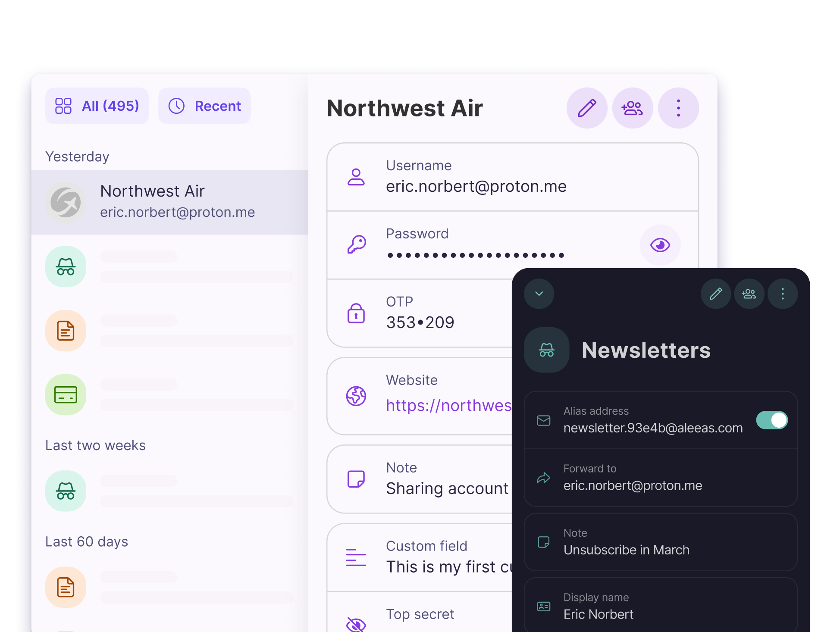The width and height of the screenshot is (840, 632).
Task: Click the key icon beside Password
Action: [x=357, y=245]
